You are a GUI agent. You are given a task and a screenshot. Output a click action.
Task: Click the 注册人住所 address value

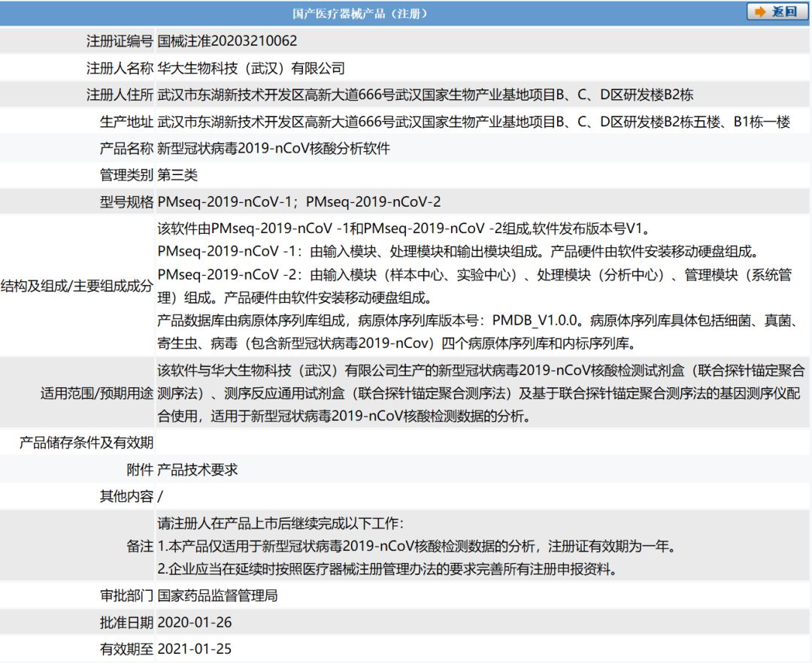(x=425, y=95)
